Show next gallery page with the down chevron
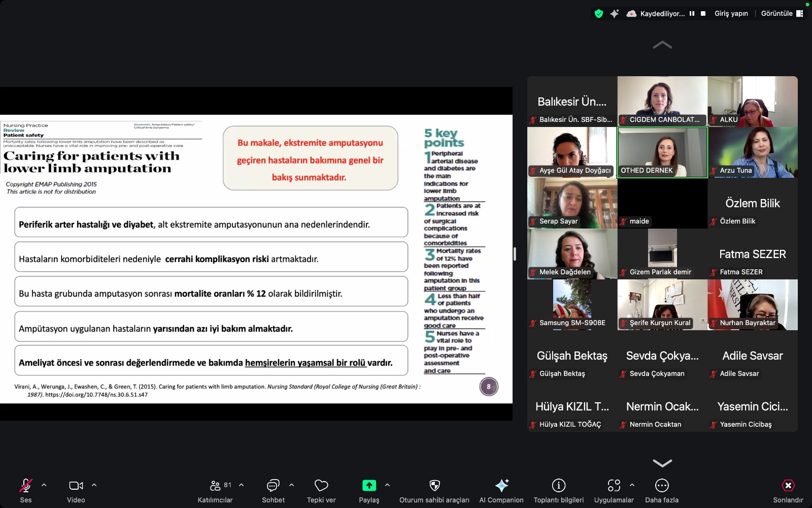The height and width of the screenshot is (508, 812). tap(662, 463)
